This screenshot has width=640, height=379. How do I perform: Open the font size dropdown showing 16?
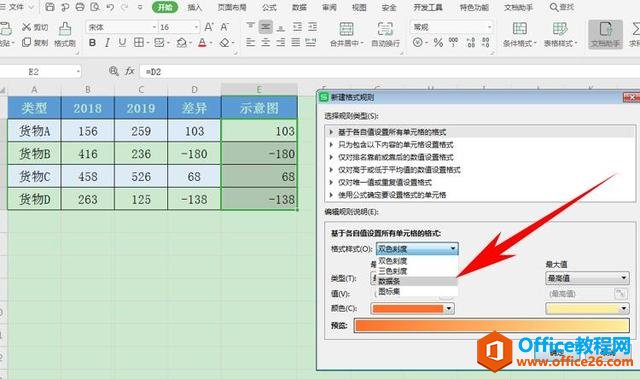coord(196,27)
